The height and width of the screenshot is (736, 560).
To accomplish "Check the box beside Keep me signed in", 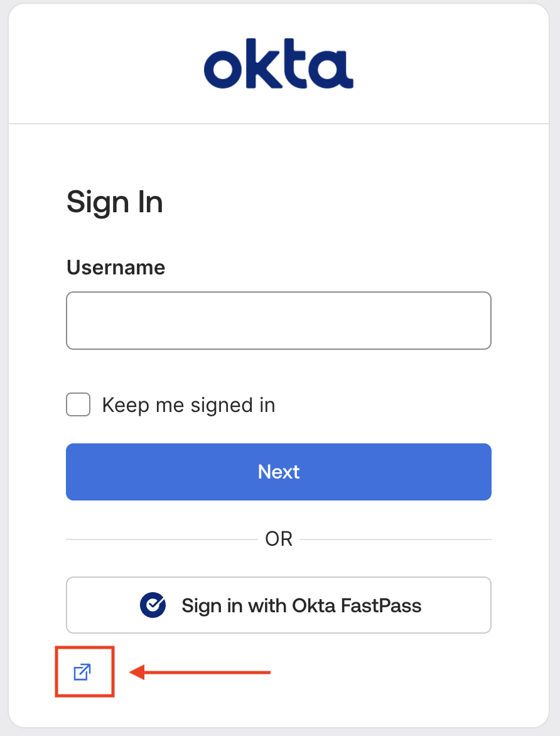I will [x=78, y=404].
